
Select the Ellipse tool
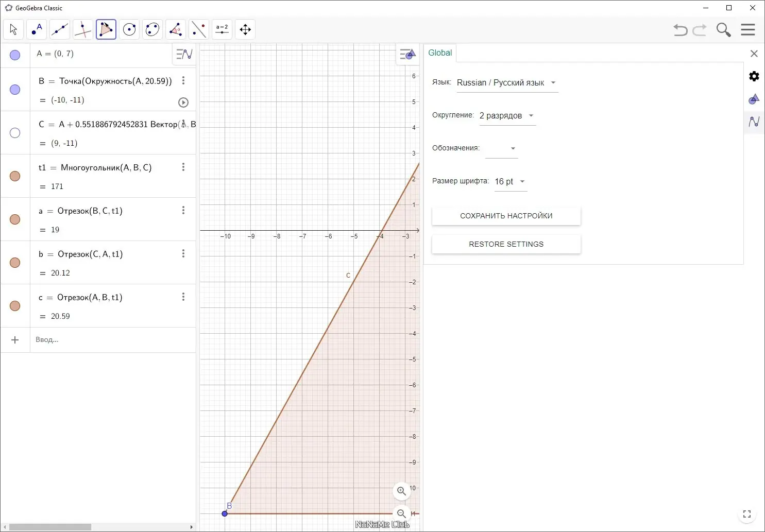[x=152, y=29]
